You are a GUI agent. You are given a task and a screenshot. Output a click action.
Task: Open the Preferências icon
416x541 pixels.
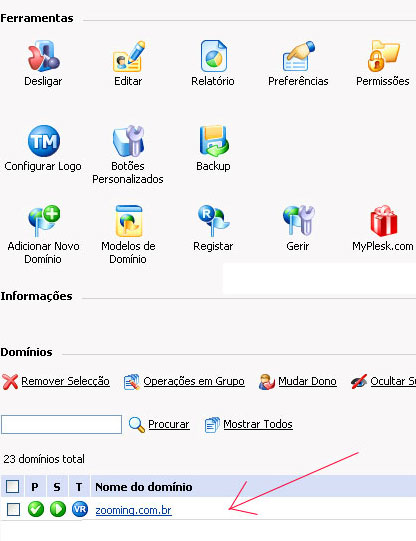pyautogui.click(x=299, y=56)
